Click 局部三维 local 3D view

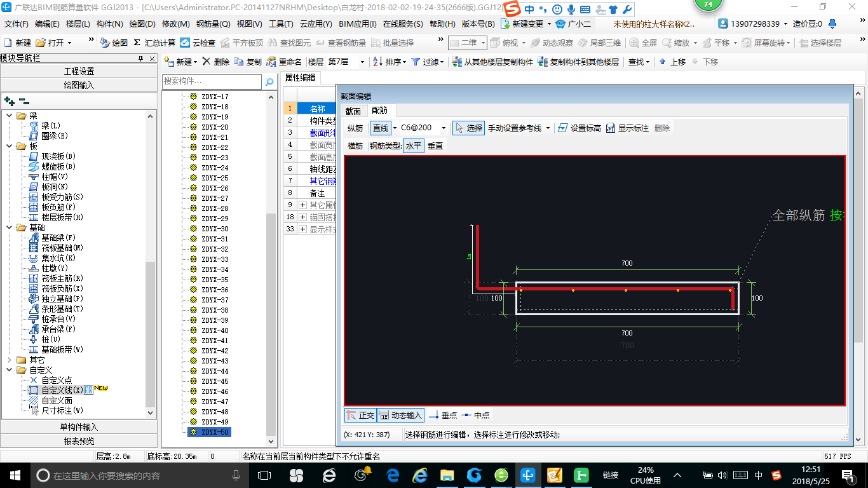[x=599, y=43]
